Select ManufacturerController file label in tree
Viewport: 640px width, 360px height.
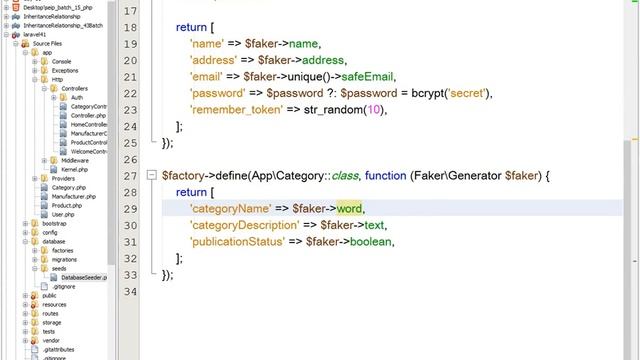[89, 133]
